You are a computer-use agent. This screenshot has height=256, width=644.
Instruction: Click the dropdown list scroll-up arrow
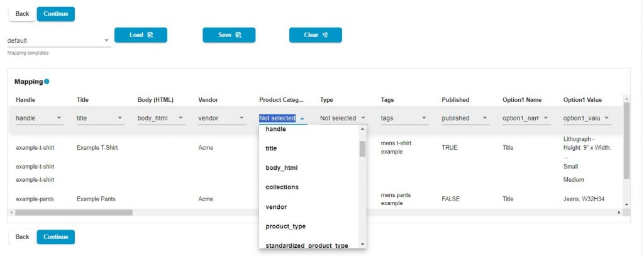click(362, 129)
